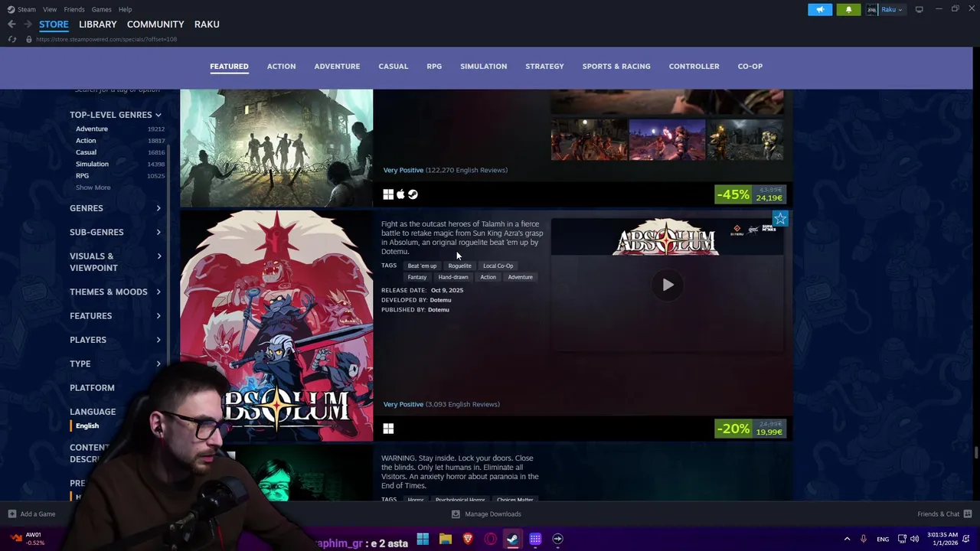
Task: Click Show More under top-level genres
Action: pyautogui.click(x=93, y=187)
